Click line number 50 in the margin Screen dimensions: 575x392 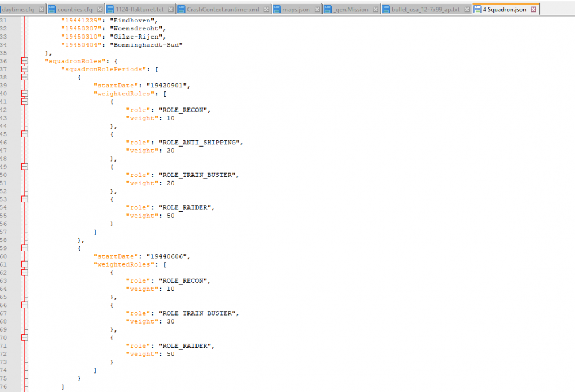coord(6,175)
